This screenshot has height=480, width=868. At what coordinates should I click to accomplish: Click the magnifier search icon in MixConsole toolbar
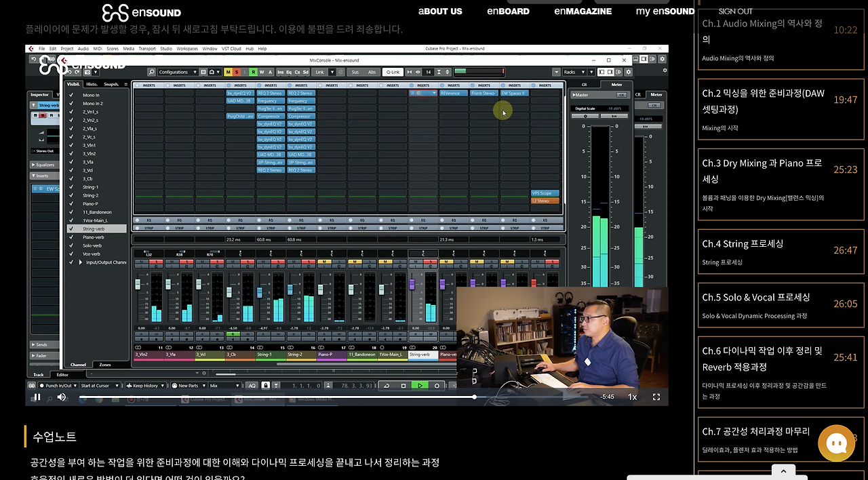click(152, 72)
